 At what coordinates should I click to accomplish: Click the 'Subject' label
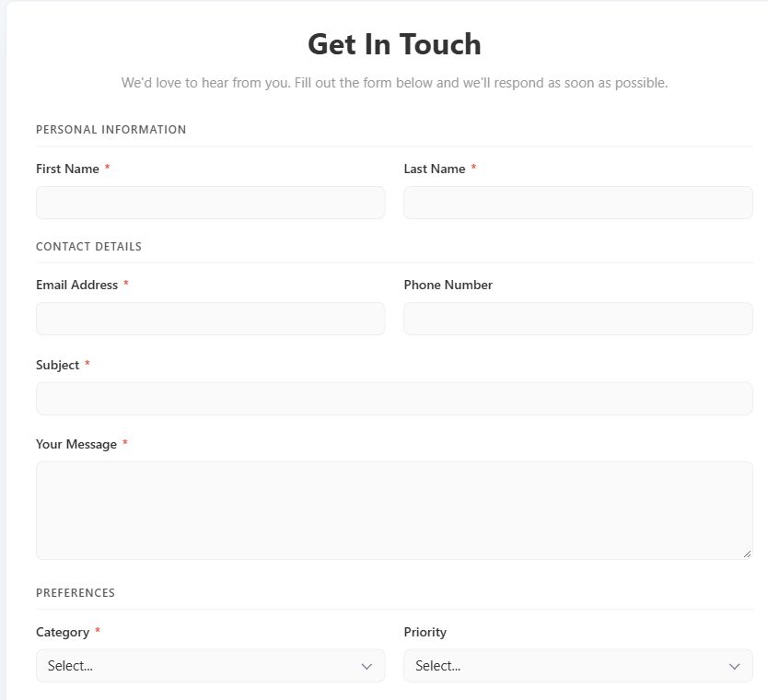click(57, 365)
